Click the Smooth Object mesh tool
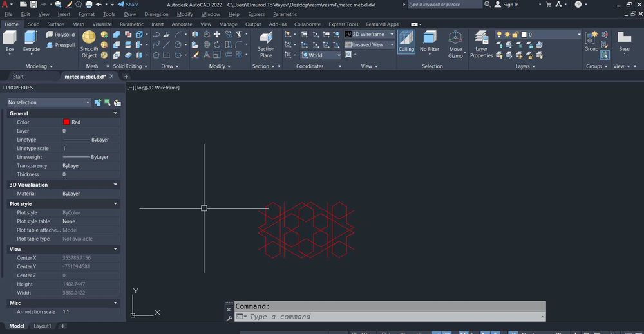Viewport: 644px width, 334px height. point(89,44)
